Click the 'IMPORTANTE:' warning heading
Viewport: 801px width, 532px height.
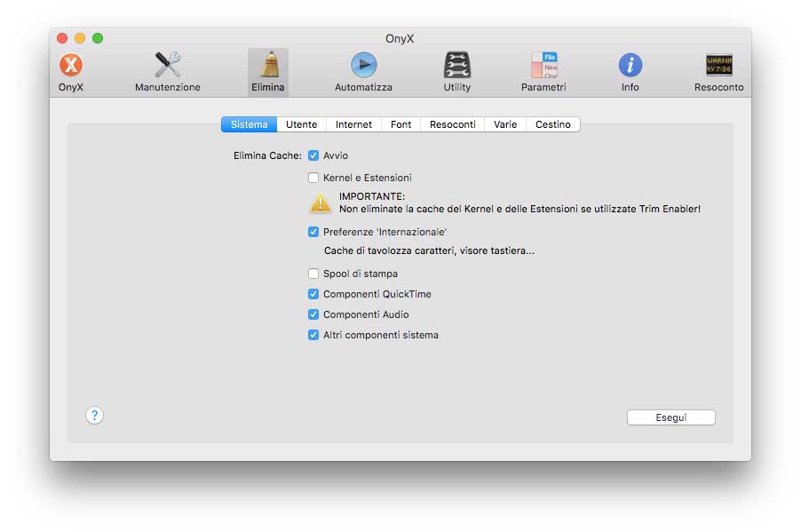[372, 196]
